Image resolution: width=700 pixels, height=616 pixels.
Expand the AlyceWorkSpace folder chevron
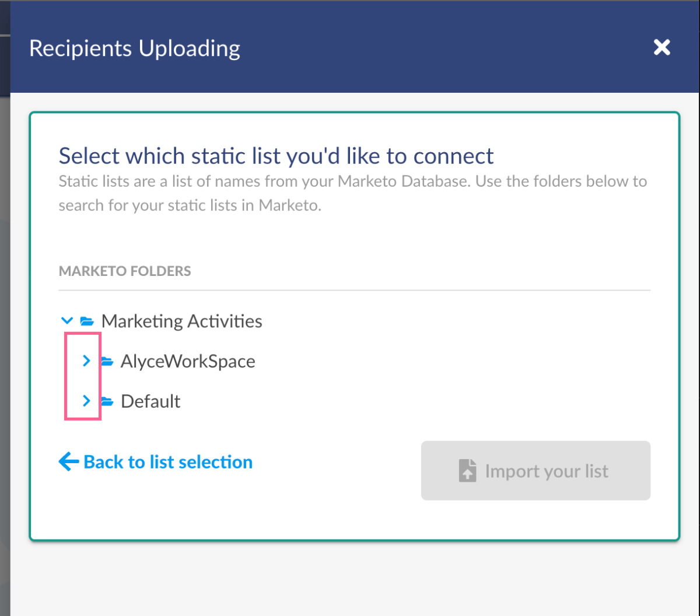pos(86,361)
